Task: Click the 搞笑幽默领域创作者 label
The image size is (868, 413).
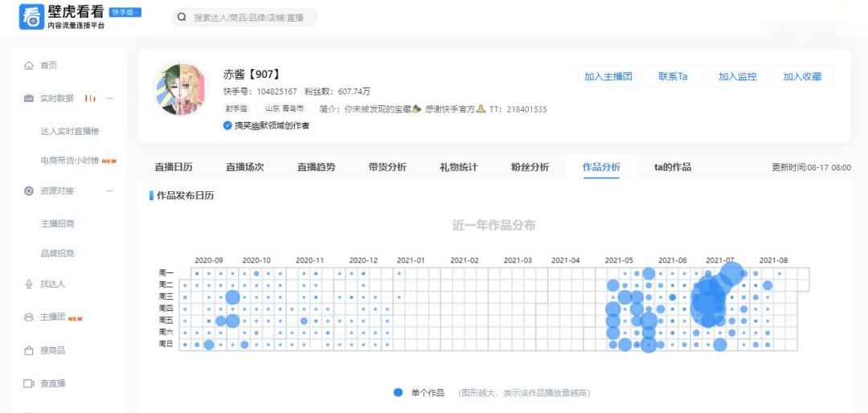Action: (x=272, y=125)
